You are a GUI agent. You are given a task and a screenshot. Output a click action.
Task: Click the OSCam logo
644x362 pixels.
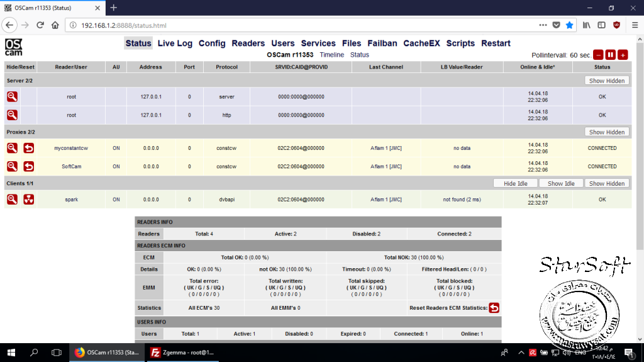tap(14, 47)
